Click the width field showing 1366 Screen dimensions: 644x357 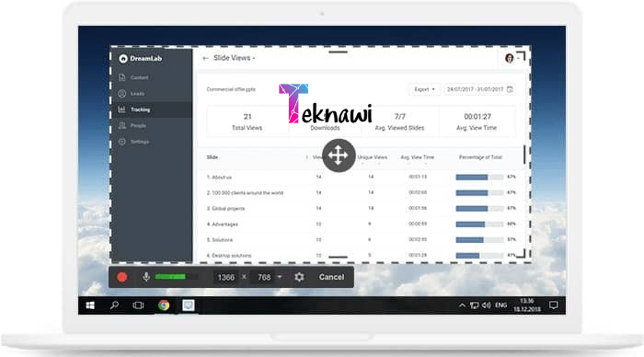(226, 277)
